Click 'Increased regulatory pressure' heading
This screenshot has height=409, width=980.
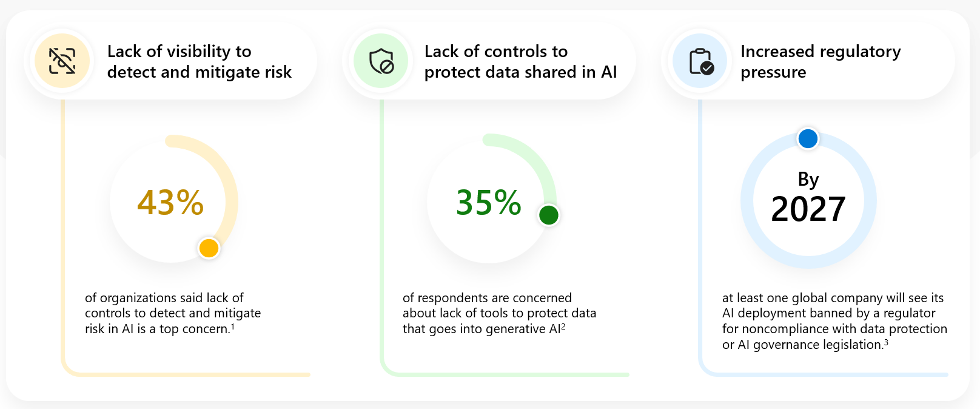click(x=821, y=61)
